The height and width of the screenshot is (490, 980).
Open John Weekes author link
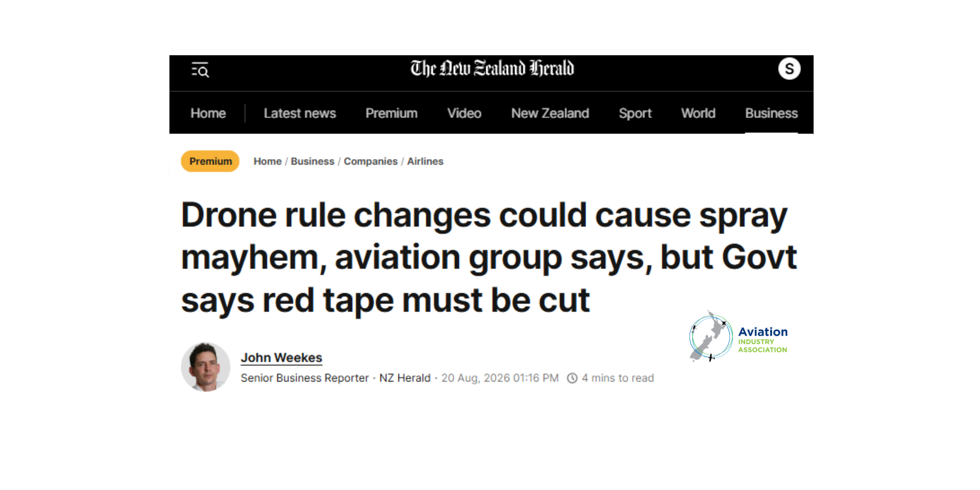[281, 358]
